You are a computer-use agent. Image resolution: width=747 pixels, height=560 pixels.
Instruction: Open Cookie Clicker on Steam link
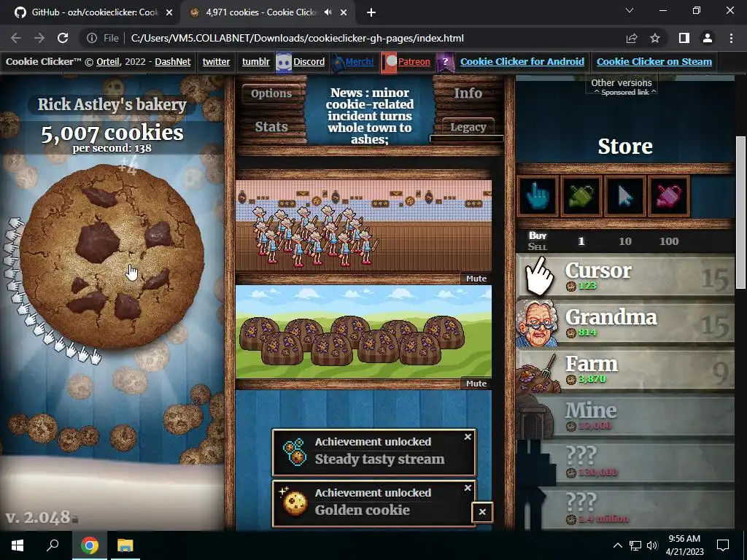pos(654,61)
